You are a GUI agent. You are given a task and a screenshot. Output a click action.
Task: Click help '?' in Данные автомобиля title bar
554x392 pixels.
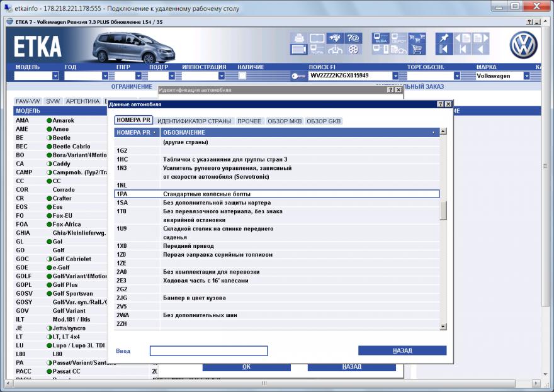[x=441, y=104]
